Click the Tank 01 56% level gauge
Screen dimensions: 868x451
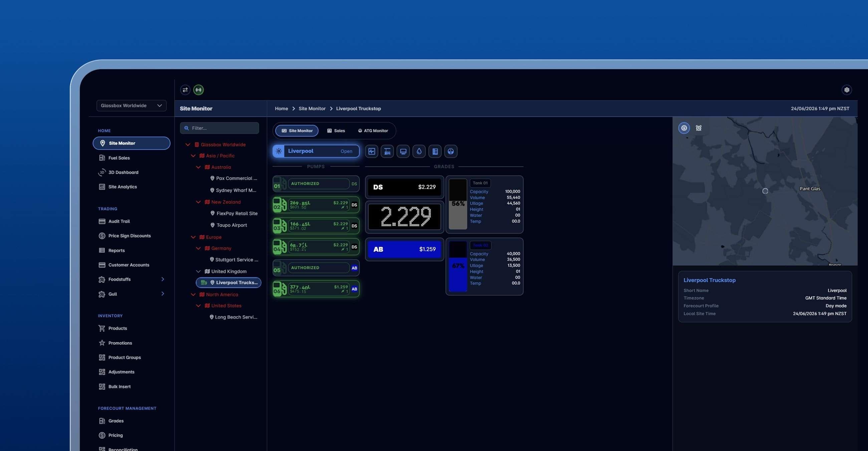(x=458, y=204)
